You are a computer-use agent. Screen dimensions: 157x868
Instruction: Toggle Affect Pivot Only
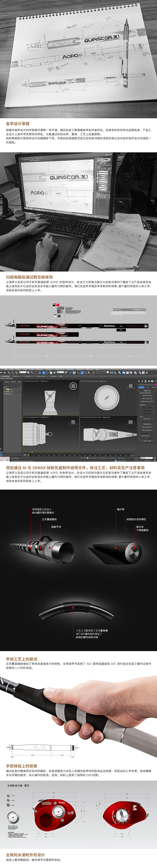(147, 396)
